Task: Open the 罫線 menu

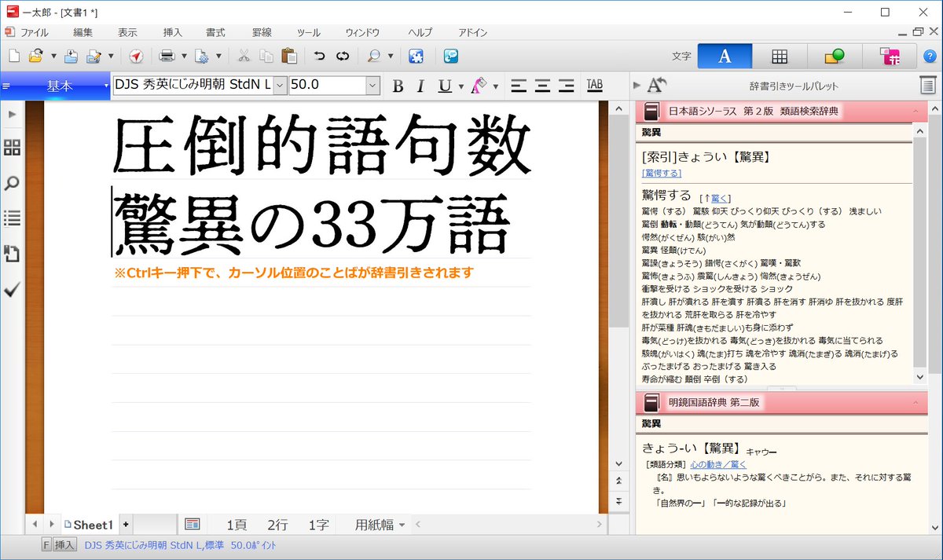Action: (x=262, y=32)
